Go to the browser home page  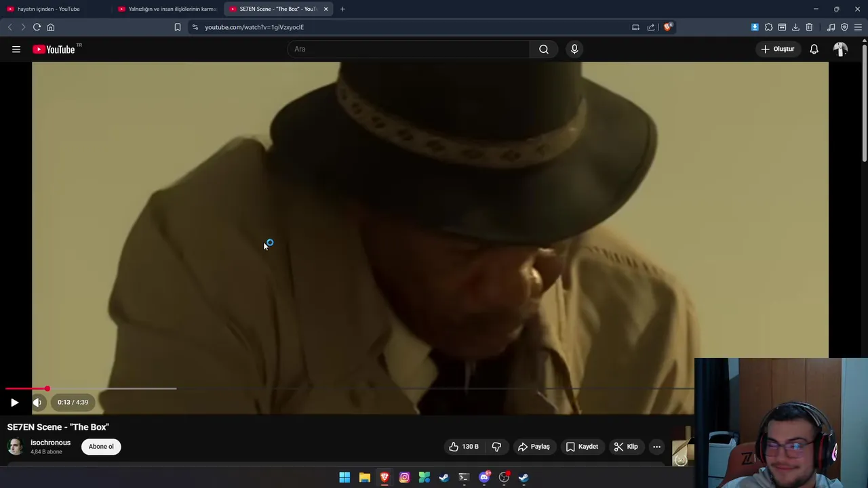point(50,27)
